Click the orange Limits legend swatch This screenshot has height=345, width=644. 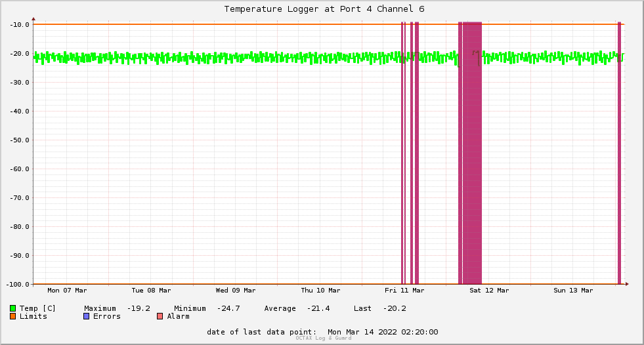tap(12, 316)
